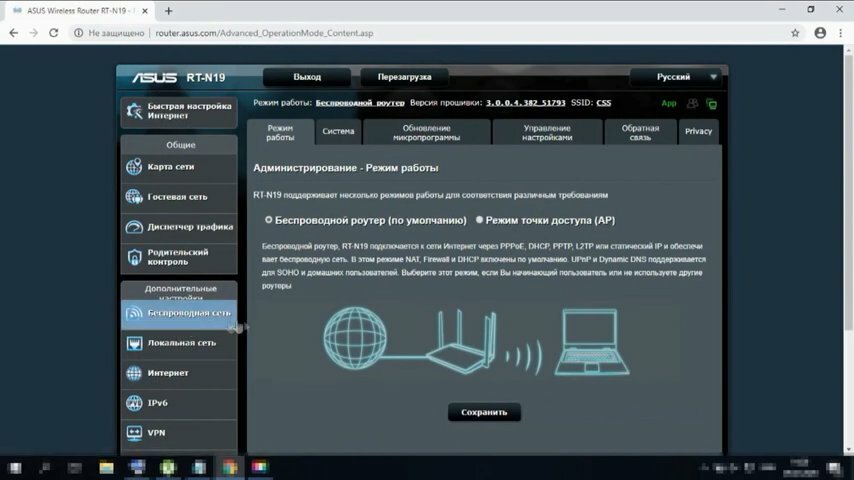Go back to the previous page
854x480 pixels.
point(14,33)
